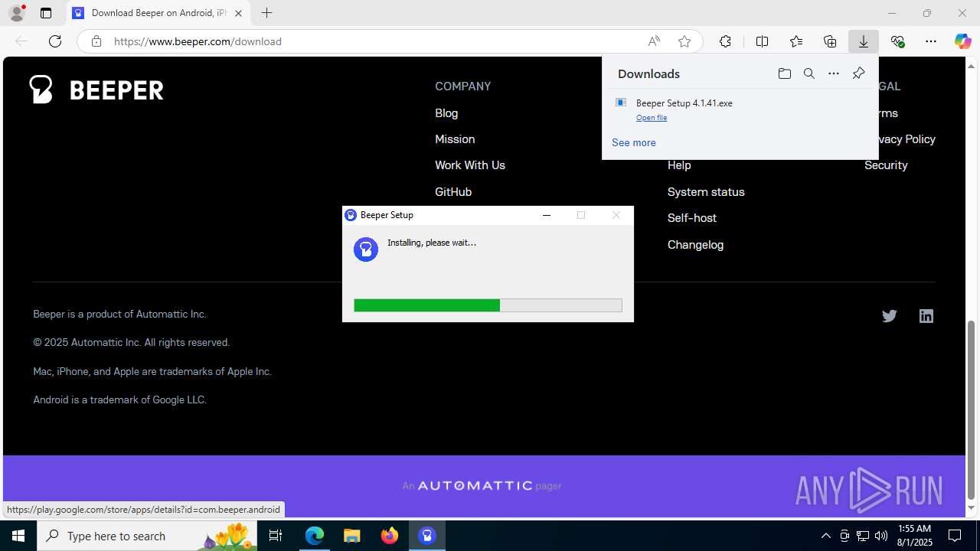Screen dimensions: 980x551
Task: Open the tab actions menu icon
Action: click(46, 13)
